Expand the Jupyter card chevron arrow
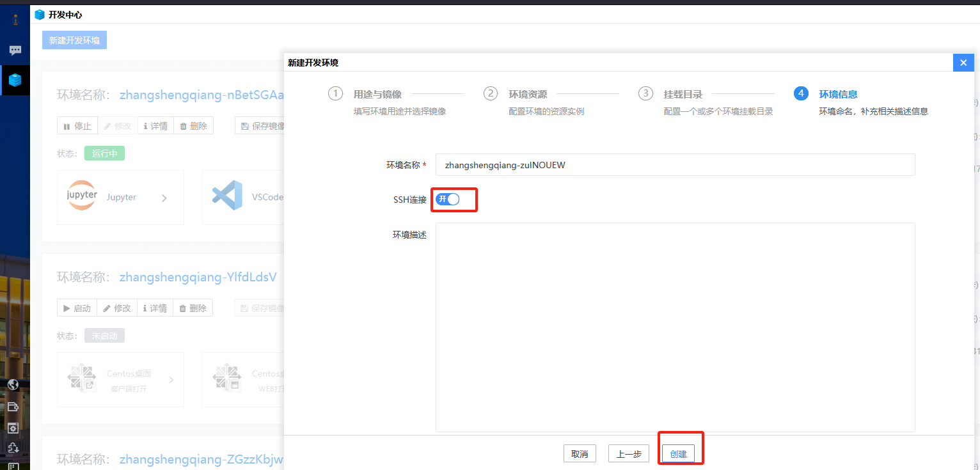 click(x=164, y=198)
